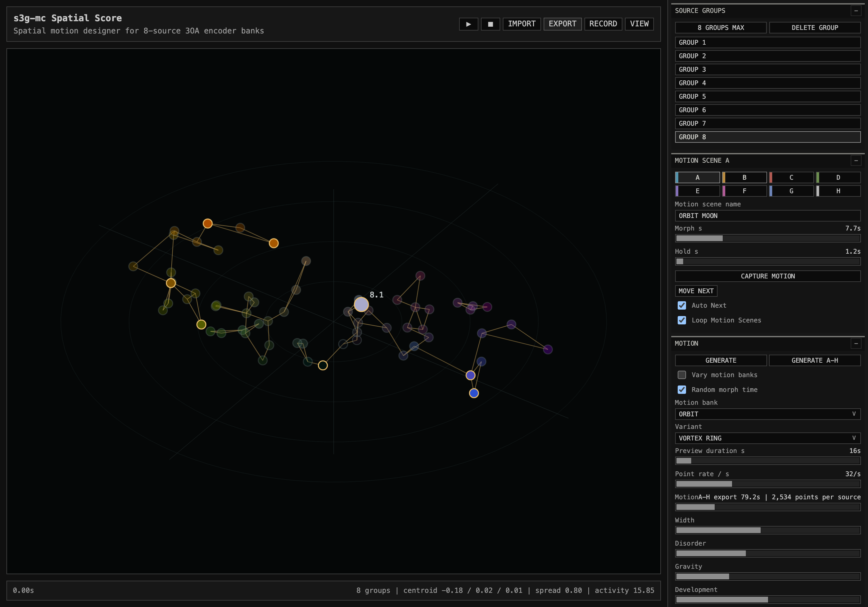Click the bright blue source node

(474, 393)
